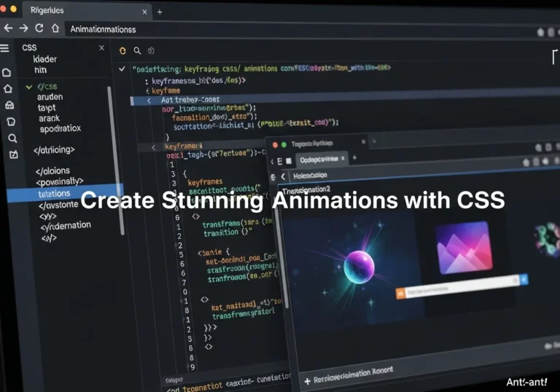Click kieder in the CSS panel

click(45, 59)
